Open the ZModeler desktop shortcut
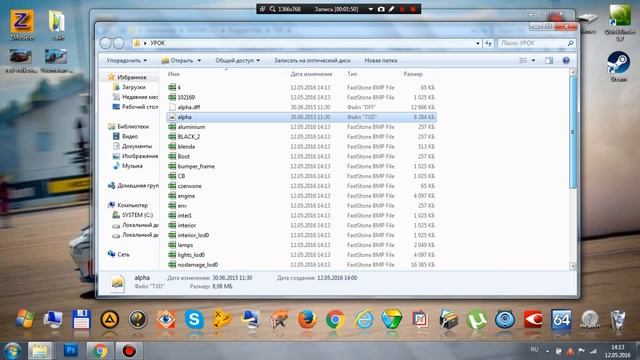This screenshot has width=640, height=360. [22, 24]
